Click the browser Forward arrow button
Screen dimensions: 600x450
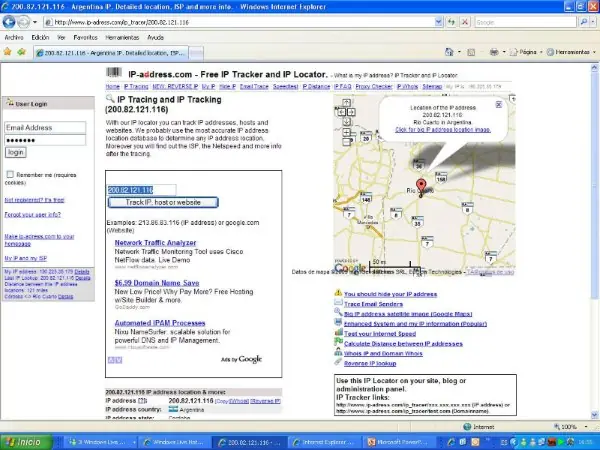click(x=23, y=22)
